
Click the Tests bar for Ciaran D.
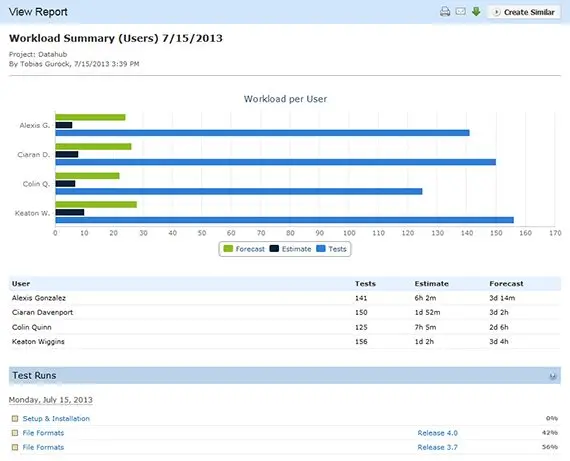(x=276, y=162)
